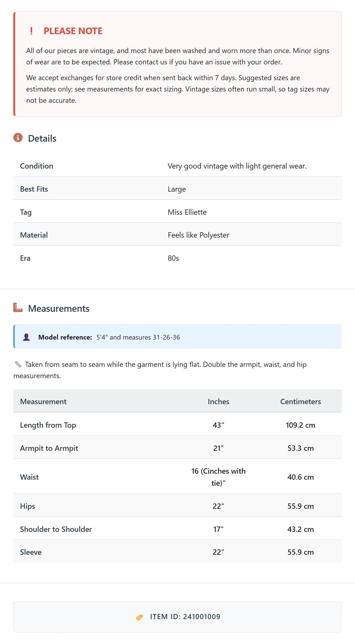The image size is (355, 644).
Task: Click the red exclamation mark icon
Action: tap(31, 31)
